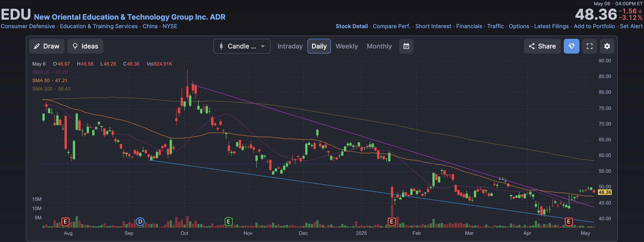Click the red earnings marker near August
Viewport: 644px width, 242px height.
point(65,222)
